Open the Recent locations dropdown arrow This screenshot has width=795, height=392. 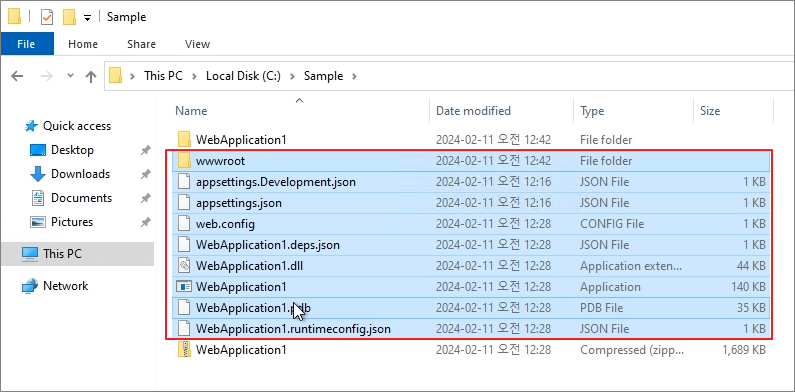tap(70, 76)
